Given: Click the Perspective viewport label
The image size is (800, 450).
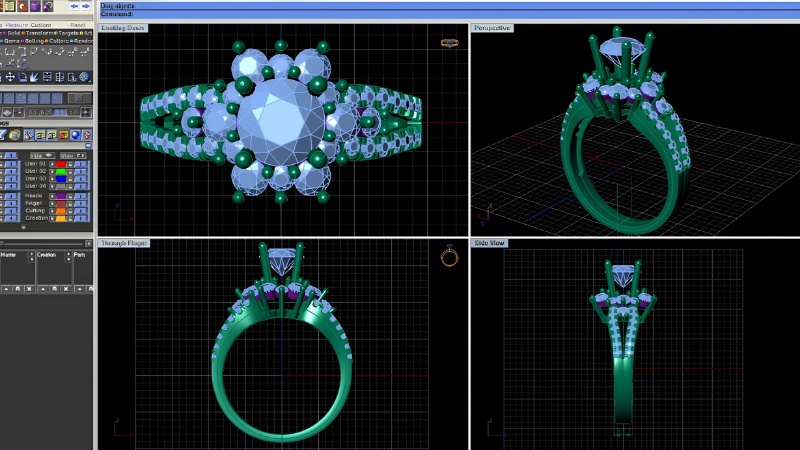Looking at the screenshot, I should (492, 28).
